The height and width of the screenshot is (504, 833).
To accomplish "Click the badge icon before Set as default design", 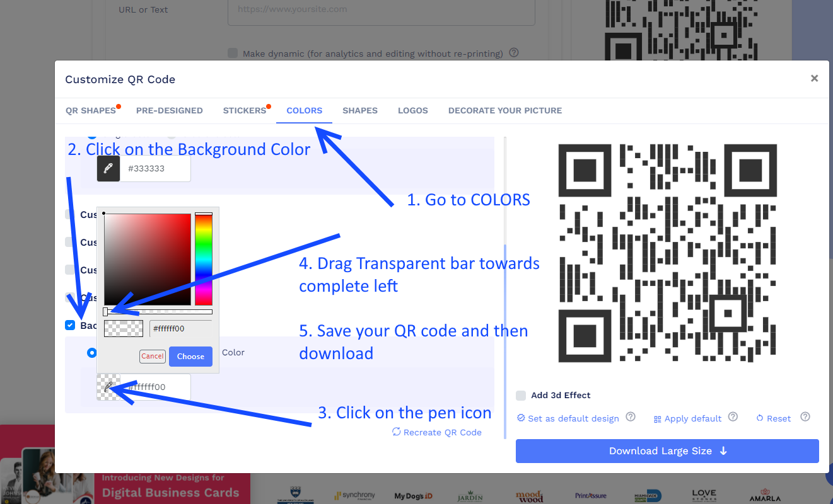I will coord(521,417).
